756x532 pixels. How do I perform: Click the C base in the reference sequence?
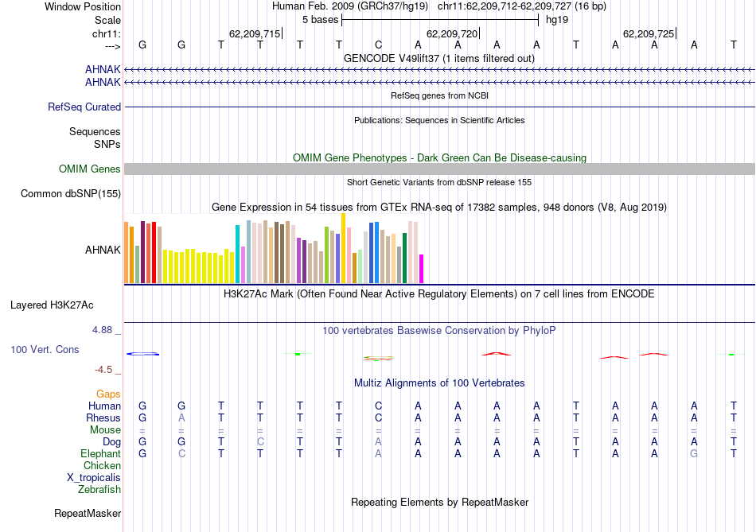379,45
